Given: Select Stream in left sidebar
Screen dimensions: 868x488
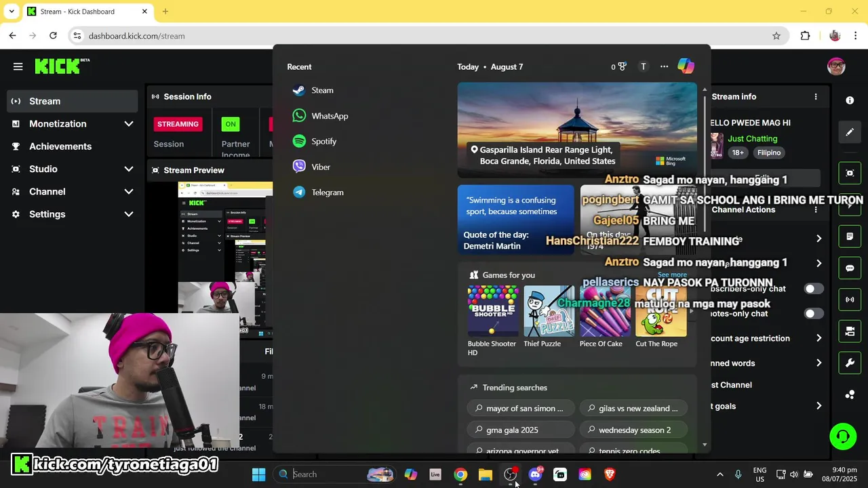Looking at the screenshot, I should (72, 101).
